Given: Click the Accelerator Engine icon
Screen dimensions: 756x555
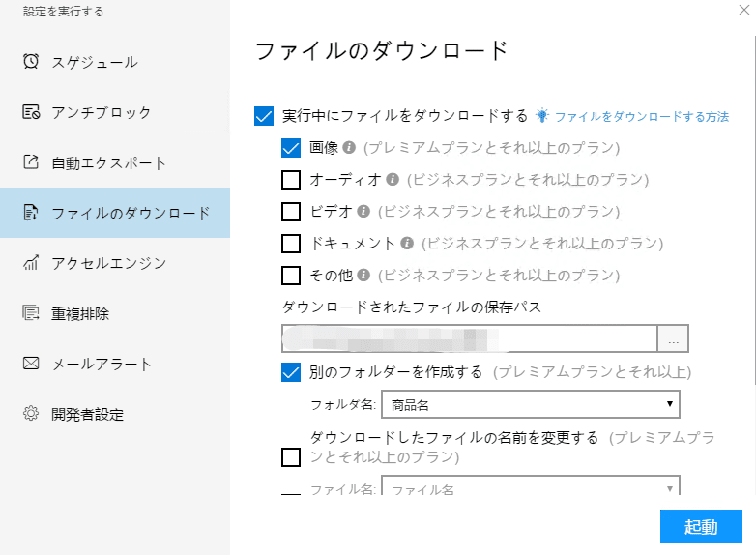Looking at the screenshot, I should click(31, 263).
